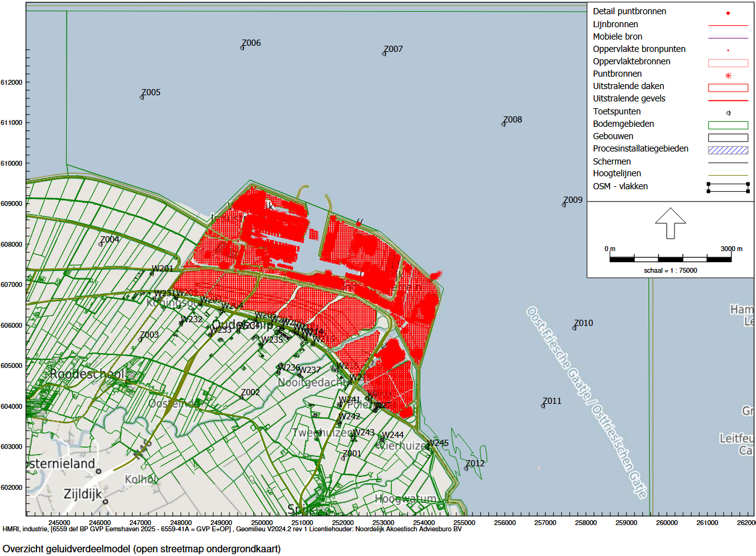Click the Detail puntbronnen red dot symbol
This screenshot has width=756, height=556.
pyautogui.click(x=728, y=13)
